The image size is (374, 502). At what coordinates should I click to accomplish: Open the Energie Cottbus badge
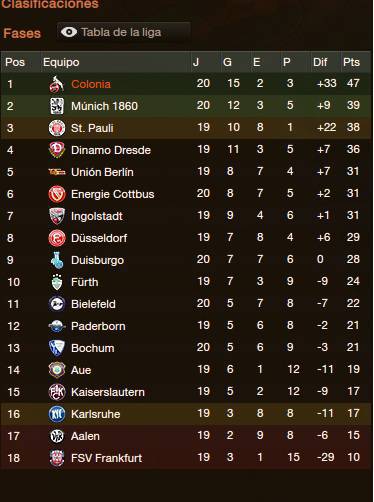click(x=57, y=194)
